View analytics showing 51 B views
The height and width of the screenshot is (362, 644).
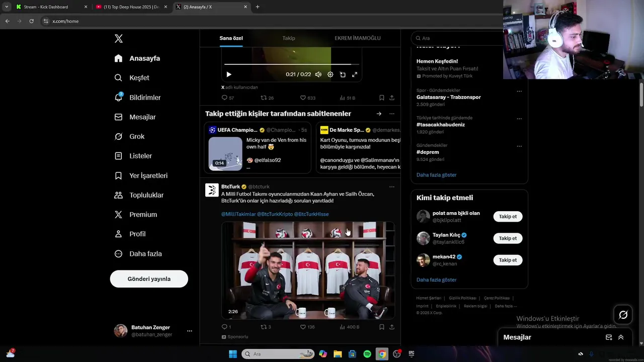348,98
